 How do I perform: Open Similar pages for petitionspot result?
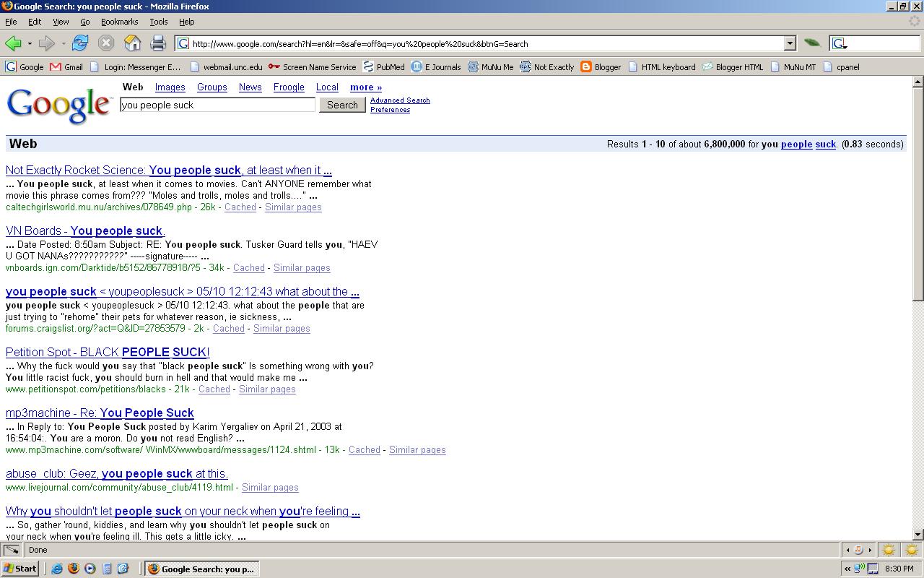[x=267, y=389]
